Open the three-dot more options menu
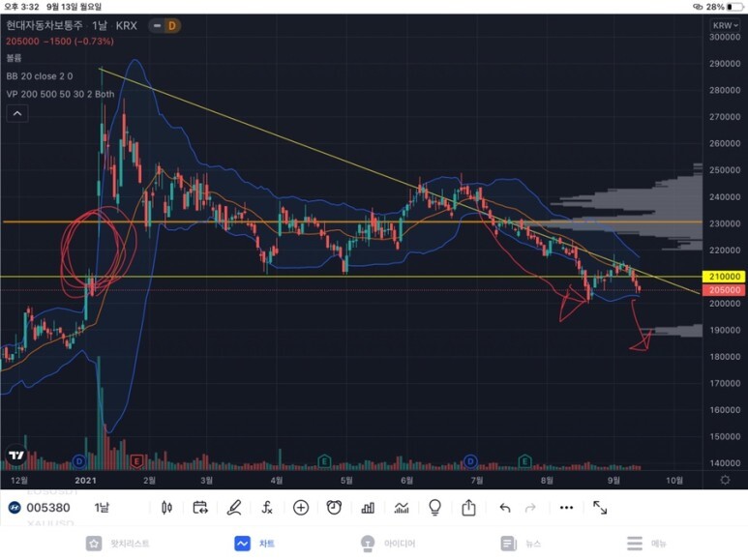748x560 pixels. click(x=566, y=508)
